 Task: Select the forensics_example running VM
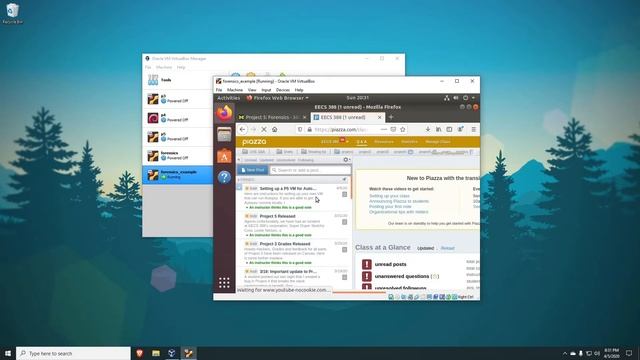click(x=178, y=175)
